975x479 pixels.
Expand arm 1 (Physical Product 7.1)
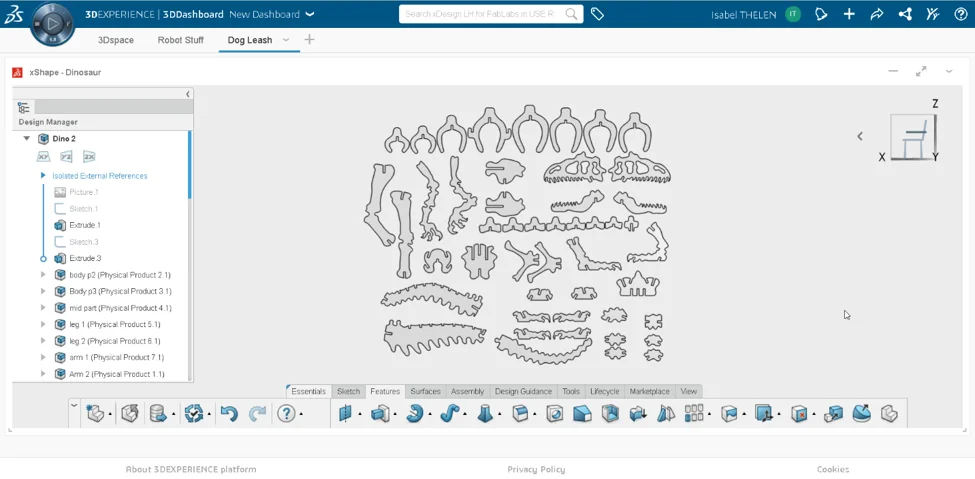[43, 357]
